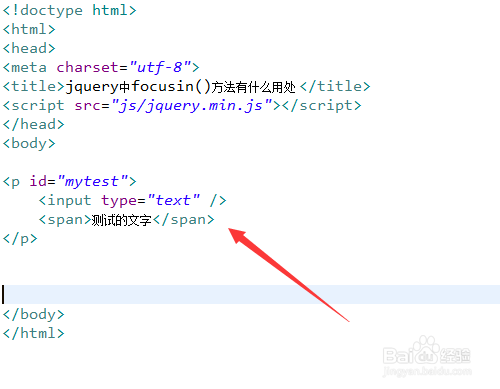The image size is (500, 389).
Task: Click the "mytest" id value
Action: (93, 182)
